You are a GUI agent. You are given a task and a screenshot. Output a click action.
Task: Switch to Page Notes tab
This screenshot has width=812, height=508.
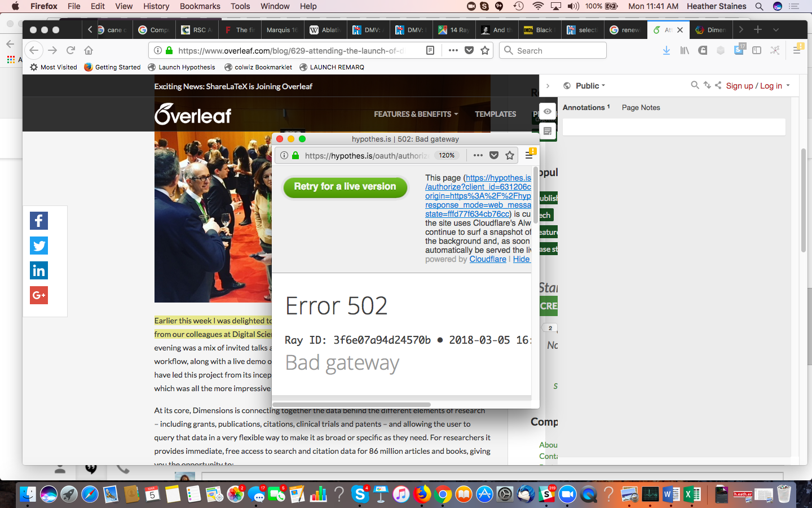pos(641,107)
